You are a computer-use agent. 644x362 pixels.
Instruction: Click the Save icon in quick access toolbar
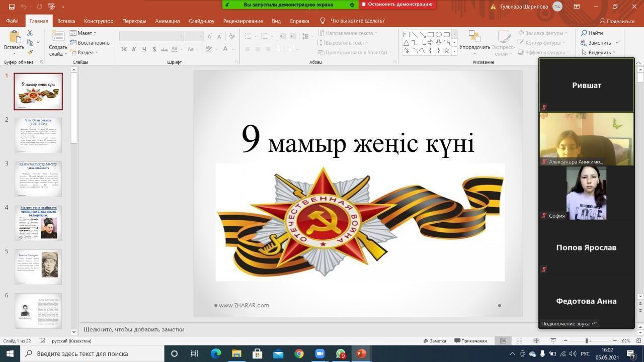[x=12, y=7]
